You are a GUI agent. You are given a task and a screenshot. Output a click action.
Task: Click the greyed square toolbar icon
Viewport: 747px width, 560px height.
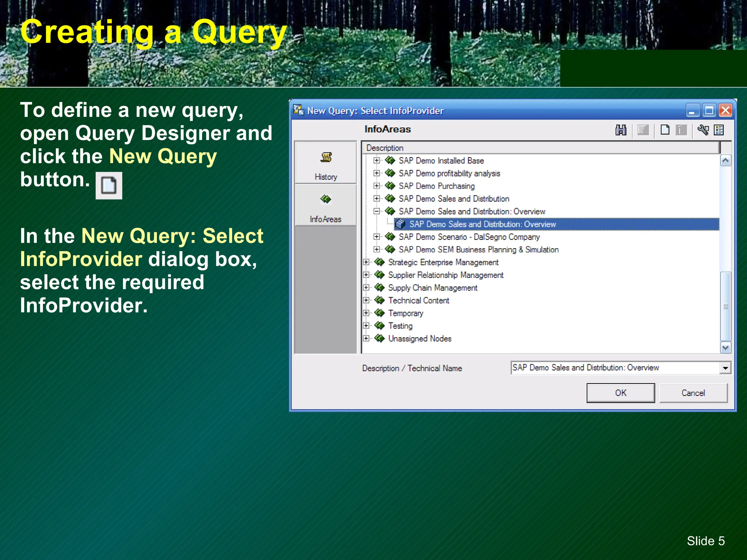[643, 130]
